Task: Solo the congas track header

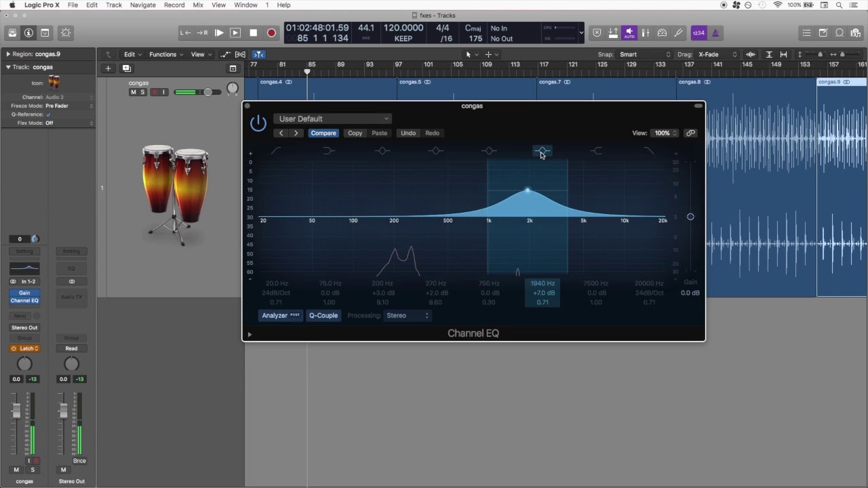Action: pyautogui.click(x=142, y=92)
